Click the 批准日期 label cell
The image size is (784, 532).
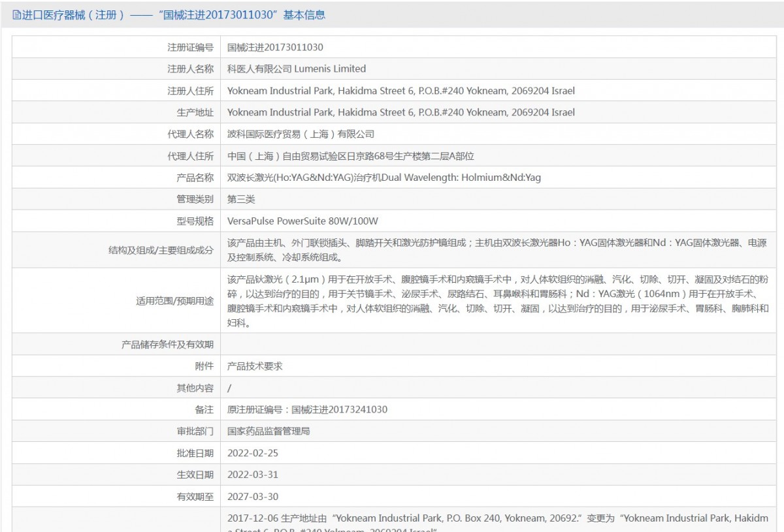(x=116, y=453)
